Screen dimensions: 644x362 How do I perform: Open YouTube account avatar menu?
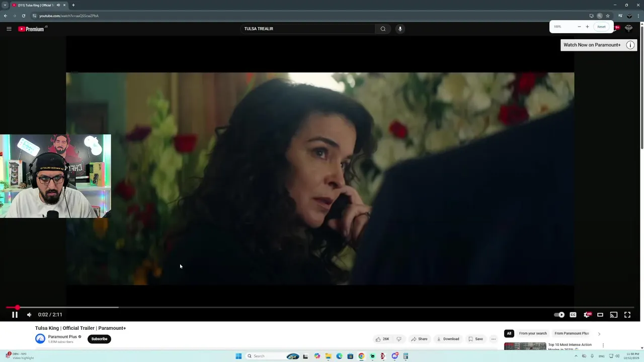pyautogui.click(x=629, y=28)
